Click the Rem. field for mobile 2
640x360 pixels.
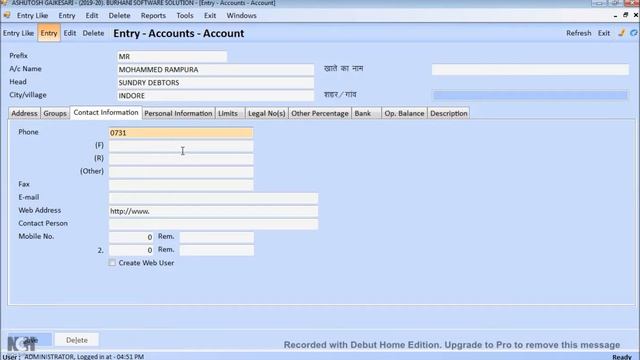(217, 250)
